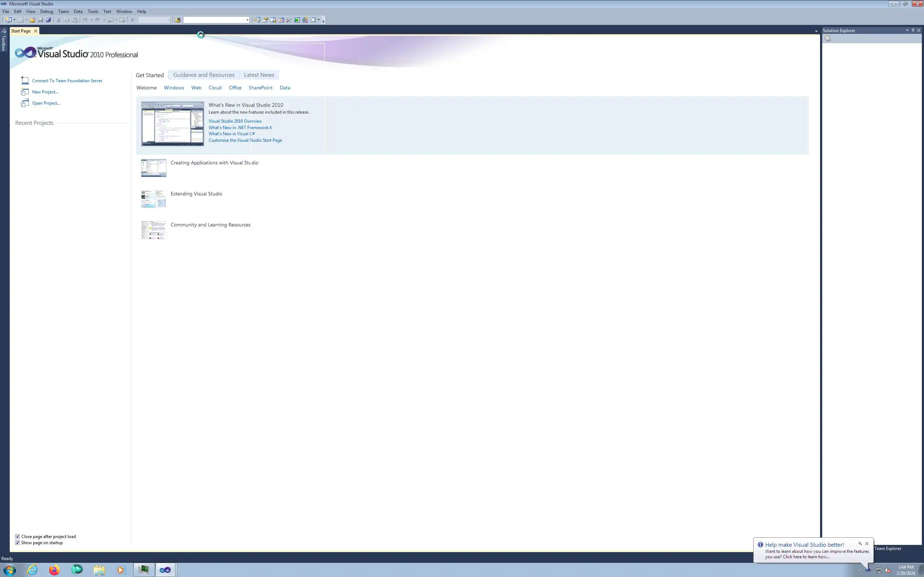Toggle the Show page on startup checkbox
The width and height of the screenshot is (924, 577).
[18, 542]
